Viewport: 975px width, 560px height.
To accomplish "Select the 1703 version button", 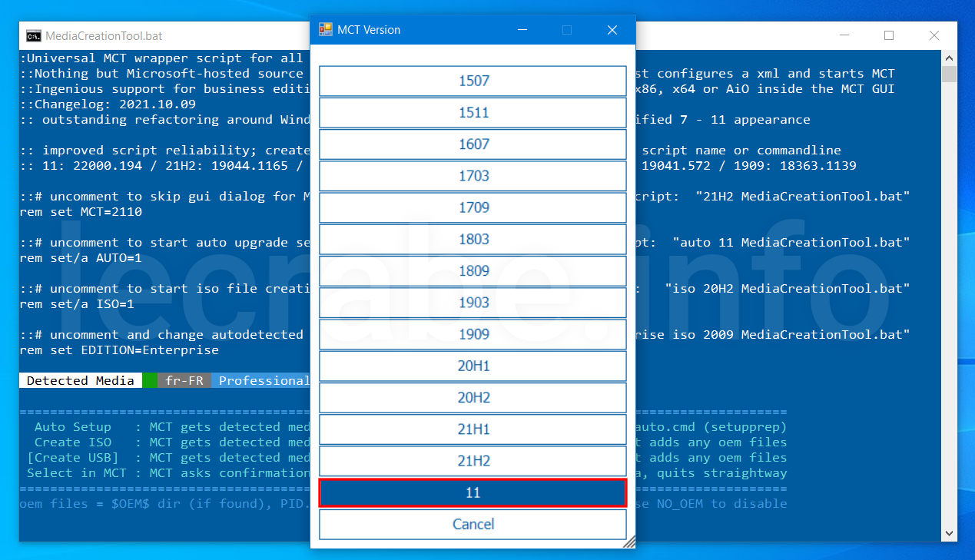I will (473, 176).
